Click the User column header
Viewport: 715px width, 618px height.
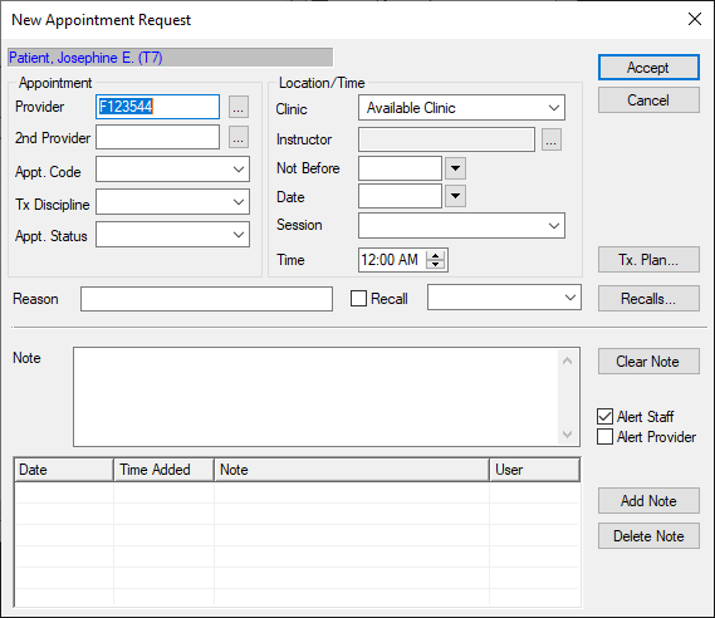533,469
